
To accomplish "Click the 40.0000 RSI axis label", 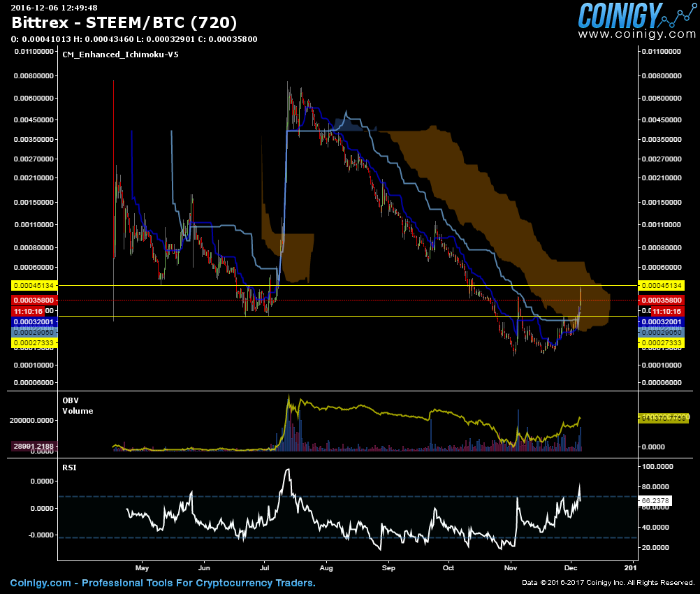I will click(655, 527).
